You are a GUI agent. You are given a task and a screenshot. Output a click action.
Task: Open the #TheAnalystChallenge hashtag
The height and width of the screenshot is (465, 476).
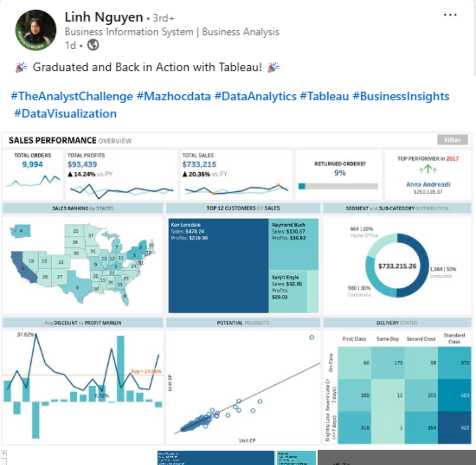[x=72, y=96]
